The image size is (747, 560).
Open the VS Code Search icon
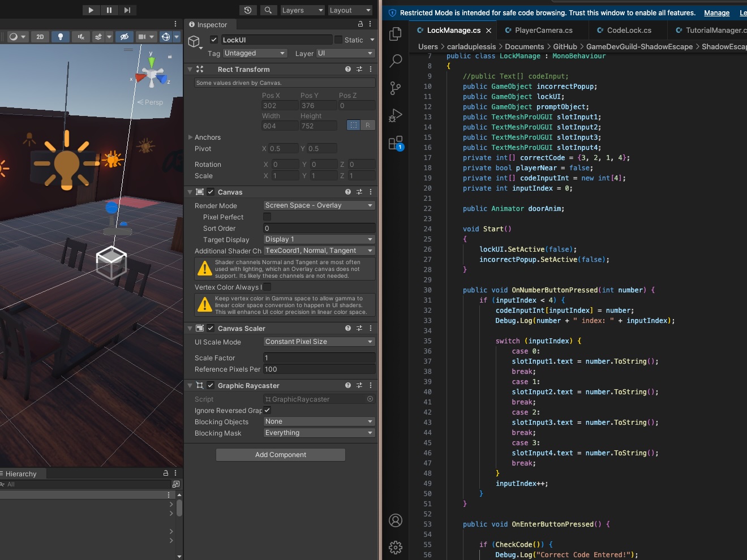(396, 61)
